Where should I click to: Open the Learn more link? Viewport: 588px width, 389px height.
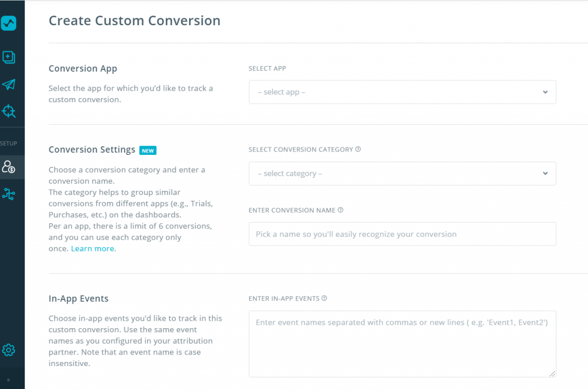tap(92, 248)
